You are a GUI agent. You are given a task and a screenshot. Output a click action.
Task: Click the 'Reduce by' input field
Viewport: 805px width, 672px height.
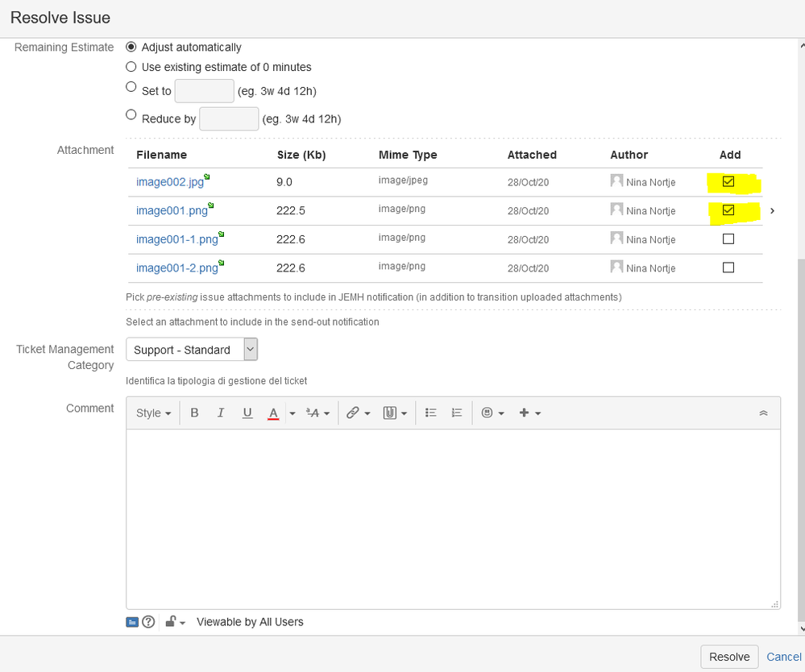pos(229,118)
